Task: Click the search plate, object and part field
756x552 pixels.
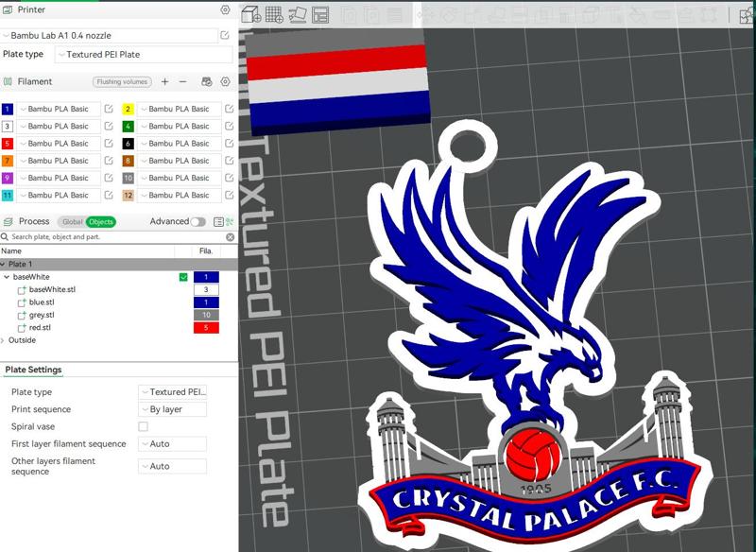Action: [104, 236]
